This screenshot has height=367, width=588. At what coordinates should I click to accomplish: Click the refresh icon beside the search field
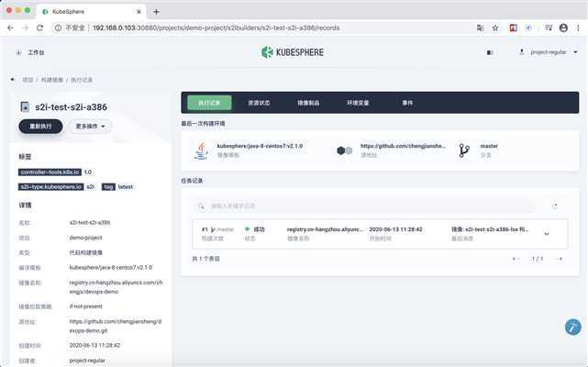click(555, 206)
